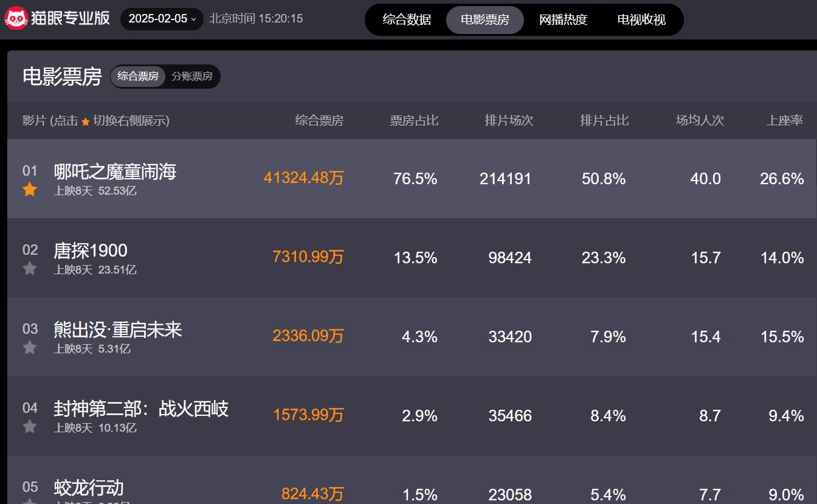Screen dimensions: 817x504
Task: Click the 上映8天 5.31亿 subtitle
Action: click(x=92, y=349)
